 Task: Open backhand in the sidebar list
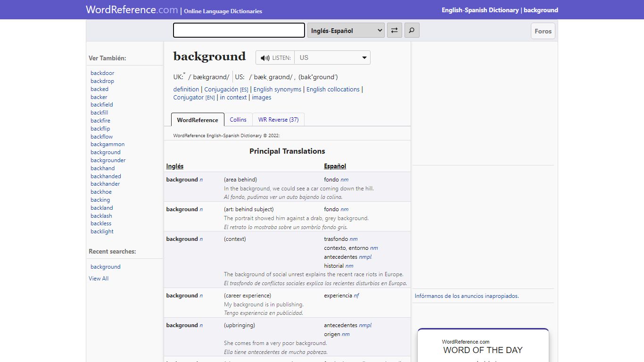(103, 168)
